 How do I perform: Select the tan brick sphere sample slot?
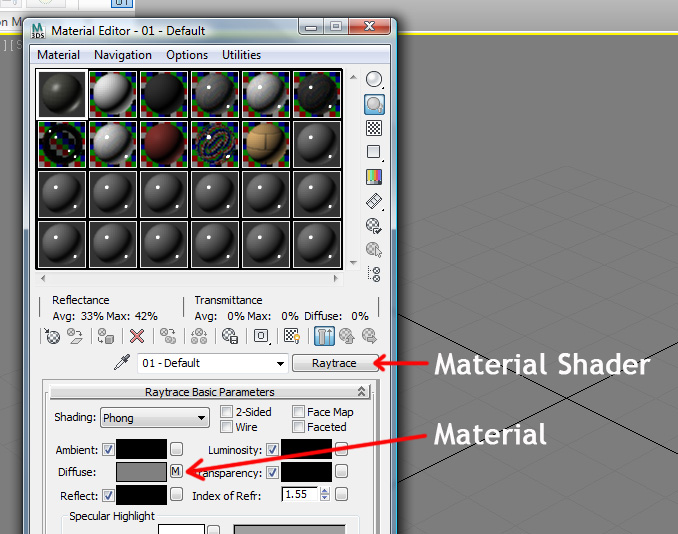click(x=266, y=144)
